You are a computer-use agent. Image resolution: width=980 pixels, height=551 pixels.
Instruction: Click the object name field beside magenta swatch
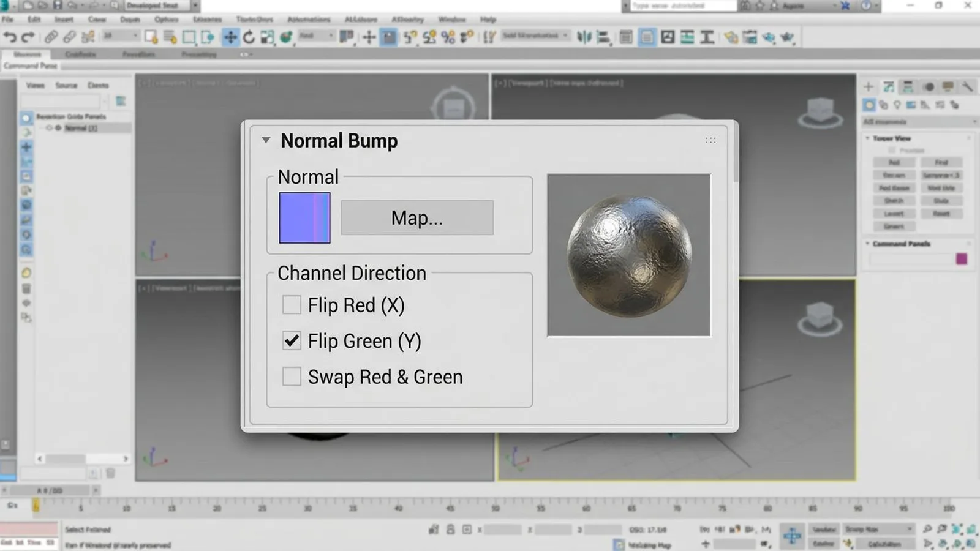point(911,259)
